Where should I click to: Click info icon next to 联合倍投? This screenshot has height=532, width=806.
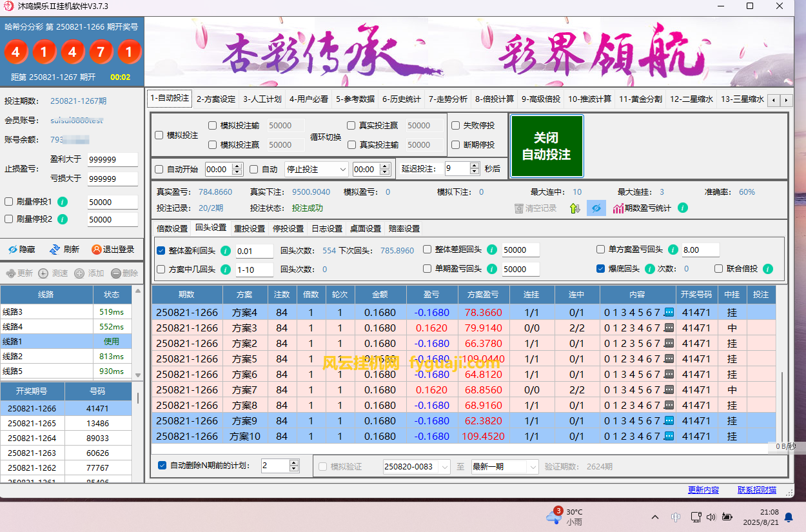767,269
